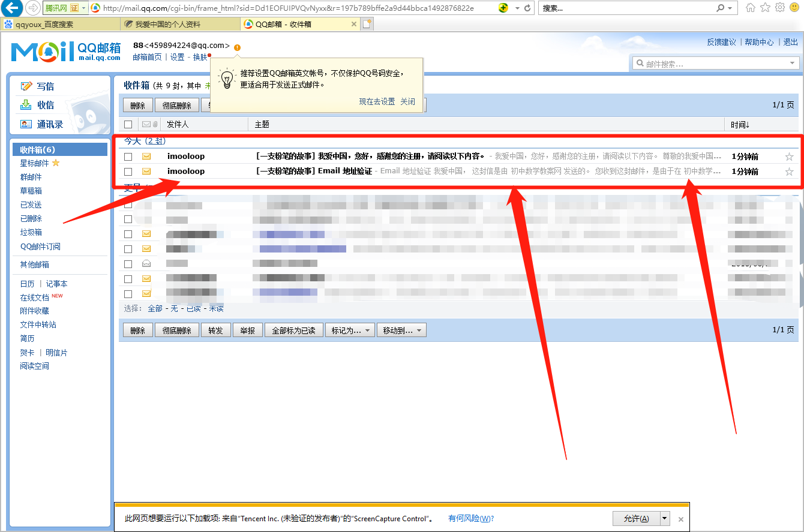Star the 我爱中国 registration thank-you email
Viewport: 804px width, 532px height.
coord(789,157)
